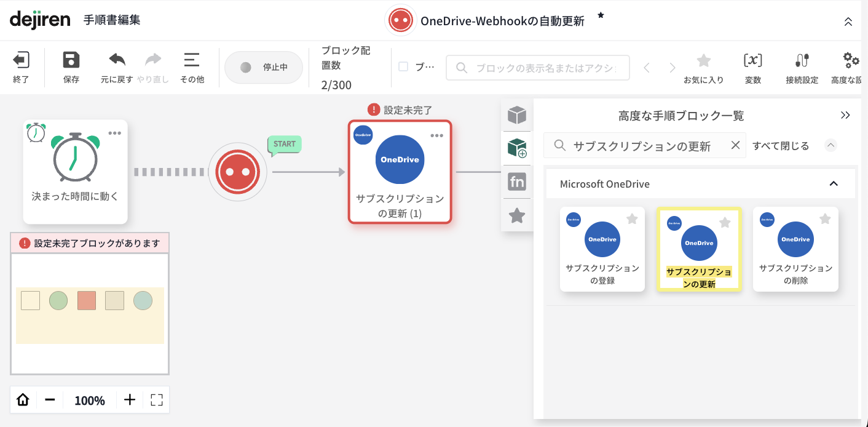Click the dejiren logo
The image size is (868, 427).
40,19
